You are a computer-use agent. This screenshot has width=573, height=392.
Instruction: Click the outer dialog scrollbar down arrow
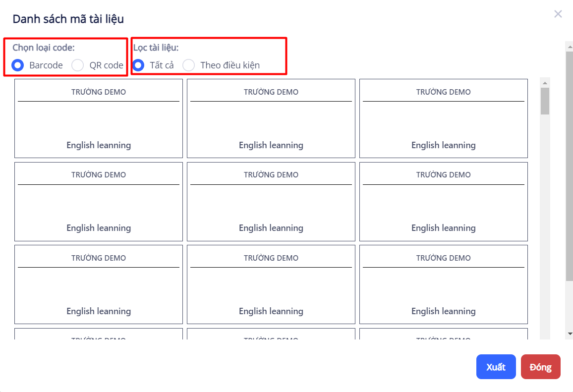click(570, 334)
